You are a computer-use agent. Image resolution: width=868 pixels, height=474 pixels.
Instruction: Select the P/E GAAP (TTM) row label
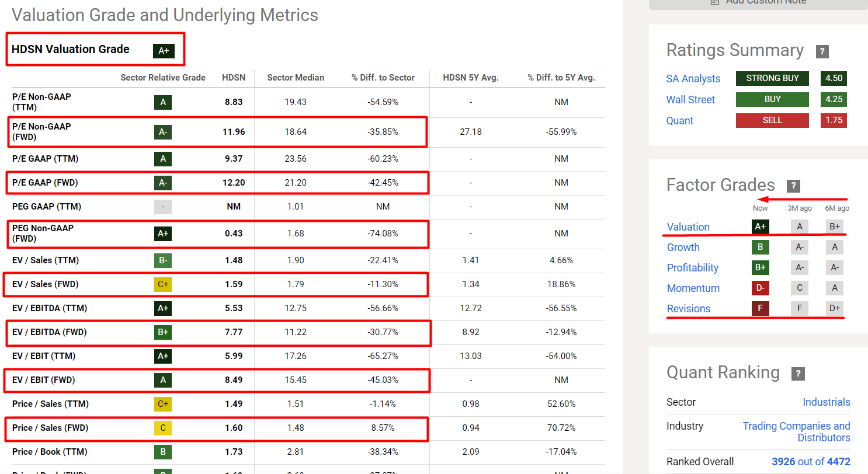tap(45, 159)
